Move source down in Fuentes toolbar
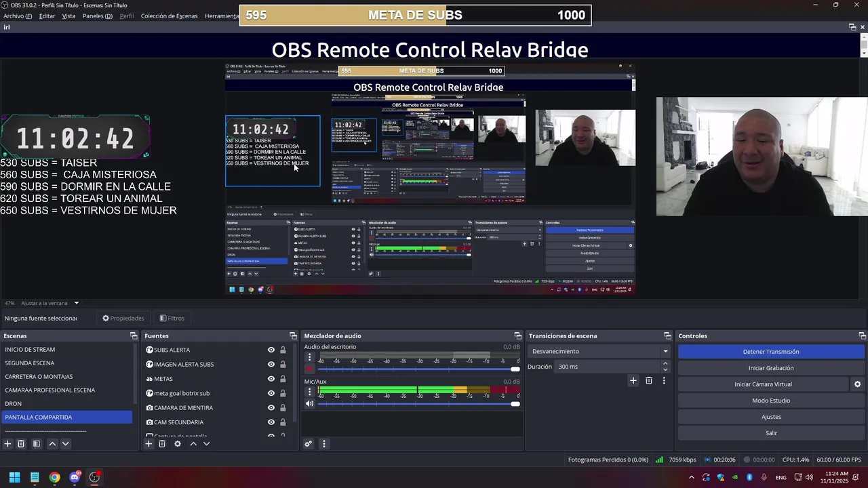This screenshot has height=488, width=868. [x=206, y=444]
